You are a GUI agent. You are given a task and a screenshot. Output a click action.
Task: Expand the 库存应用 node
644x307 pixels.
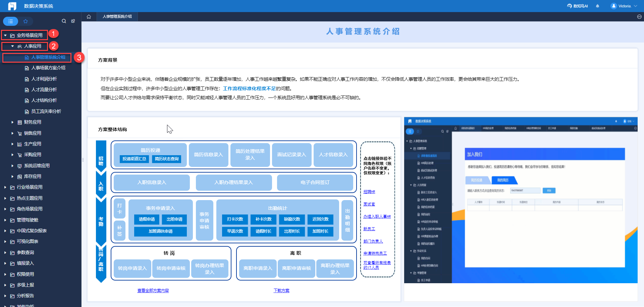12,177
